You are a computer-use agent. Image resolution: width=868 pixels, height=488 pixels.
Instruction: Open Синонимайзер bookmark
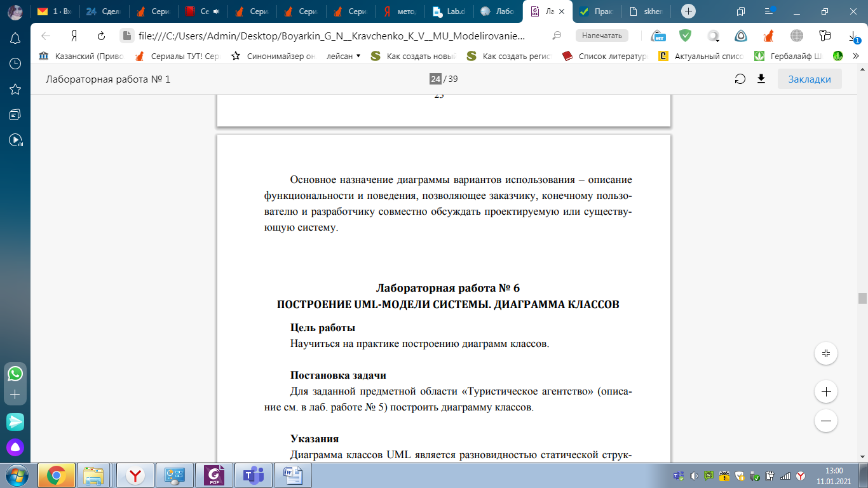click(273, 56)
